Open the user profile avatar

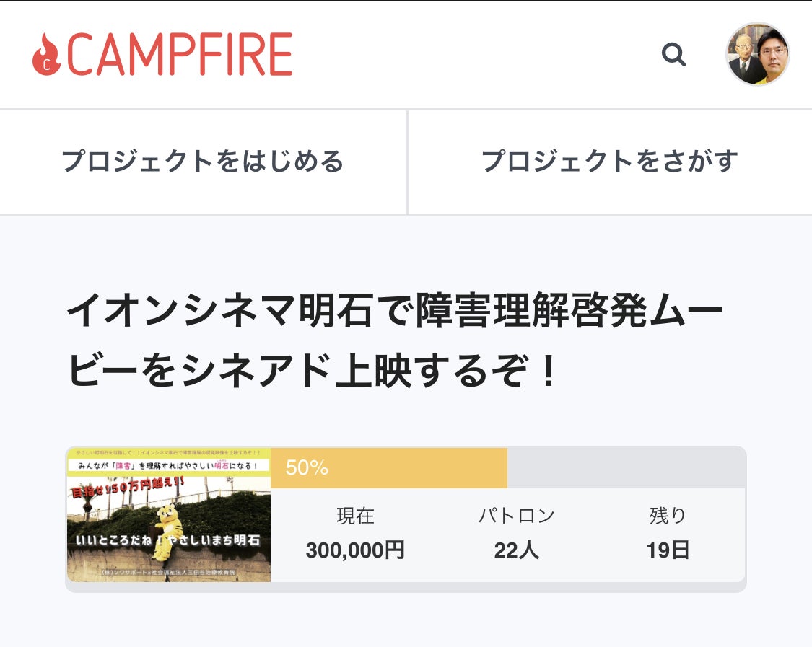(758, 53)
